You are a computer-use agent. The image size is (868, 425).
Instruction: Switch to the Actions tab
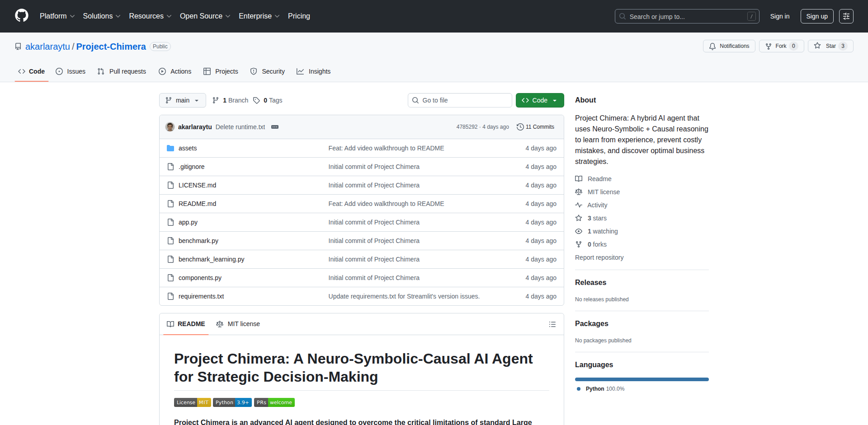tap(175, 71)
